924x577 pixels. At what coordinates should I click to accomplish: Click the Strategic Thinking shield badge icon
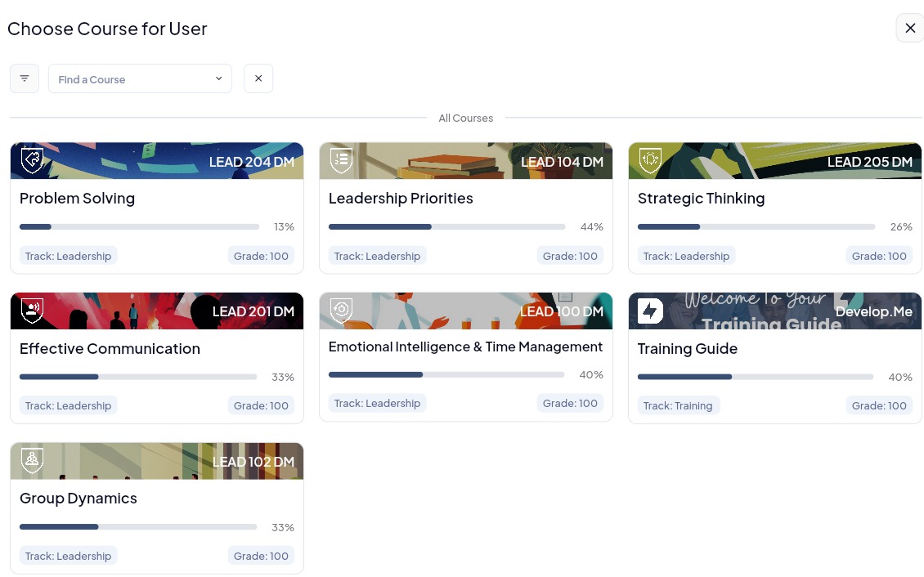point(650,160)
